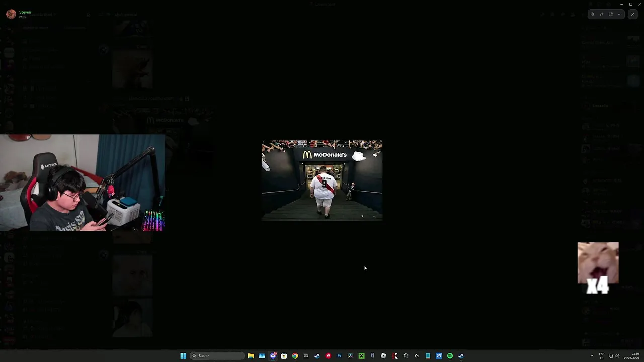The height and width of the screenshot is (362, 644).
Task: Click Steven's profile avatar
Action: point(11,14)
